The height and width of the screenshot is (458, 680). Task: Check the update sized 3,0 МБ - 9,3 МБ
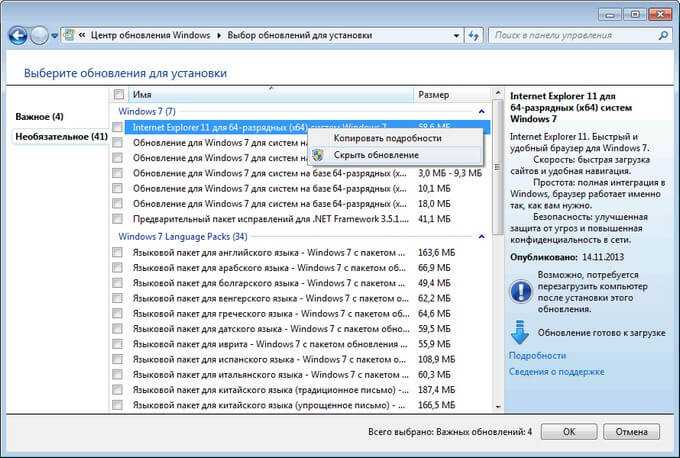[x=117, y=173]
